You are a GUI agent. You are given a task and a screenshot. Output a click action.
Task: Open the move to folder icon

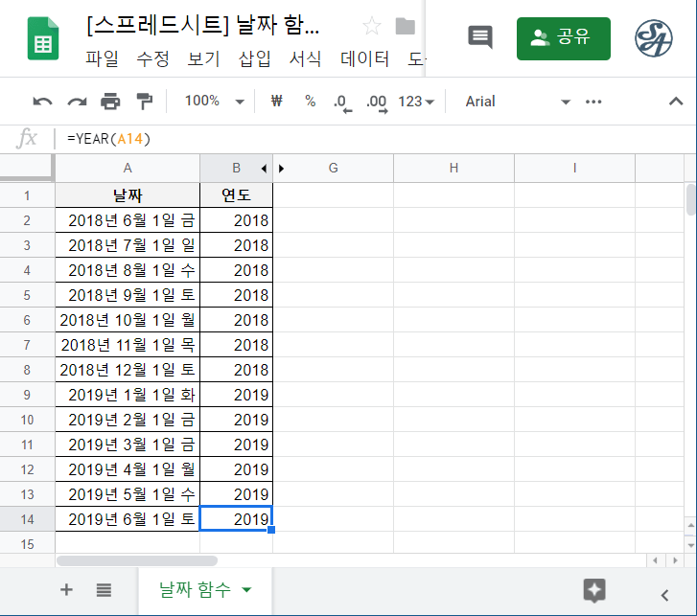click(406, 27)
